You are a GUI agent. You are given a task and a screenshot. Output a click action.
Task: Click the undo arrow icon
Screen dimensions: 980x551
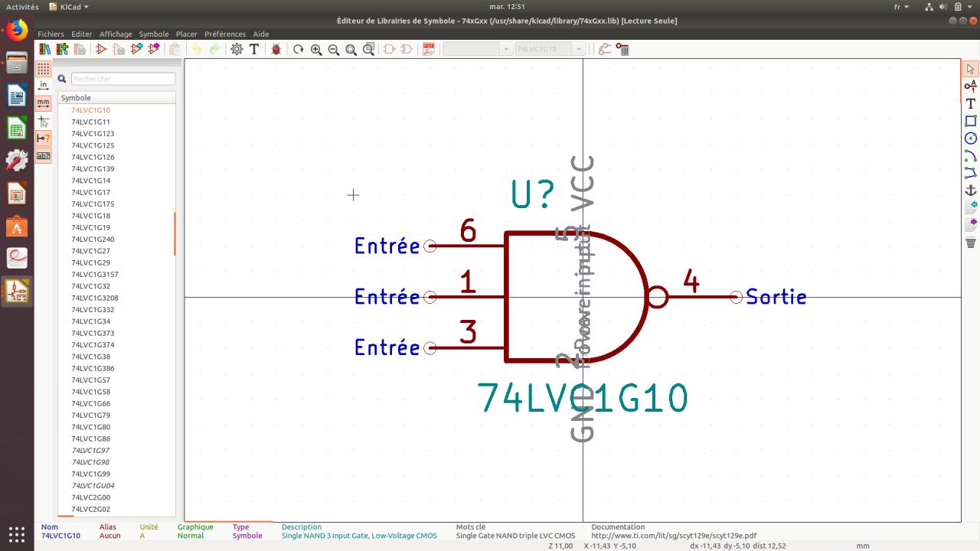197,49
